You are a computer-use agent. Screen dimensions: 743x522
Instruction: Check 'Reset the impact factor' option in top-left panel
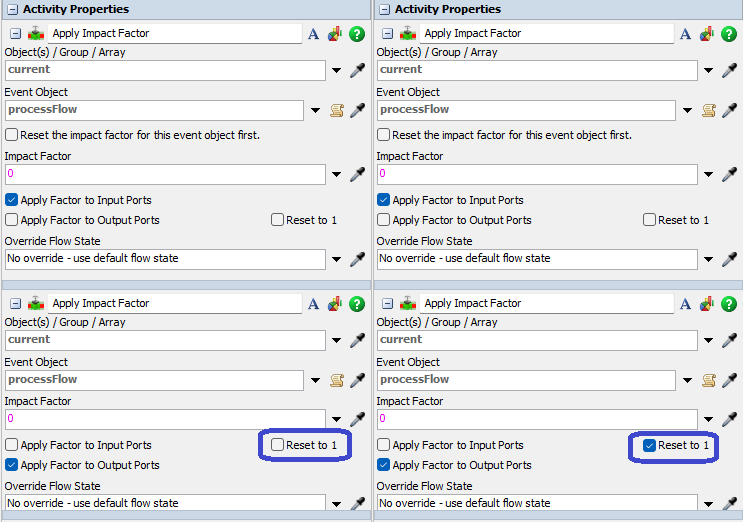coord(12,135)
